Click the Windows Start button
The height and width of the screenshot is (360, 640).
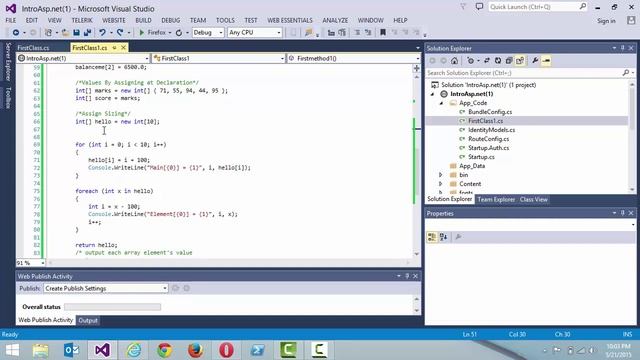coord(12,350)
